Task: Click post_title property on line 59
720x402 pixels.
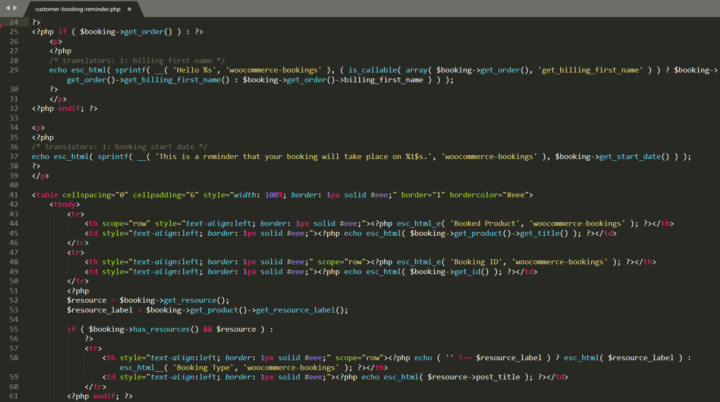Action: tap(498, 377)
